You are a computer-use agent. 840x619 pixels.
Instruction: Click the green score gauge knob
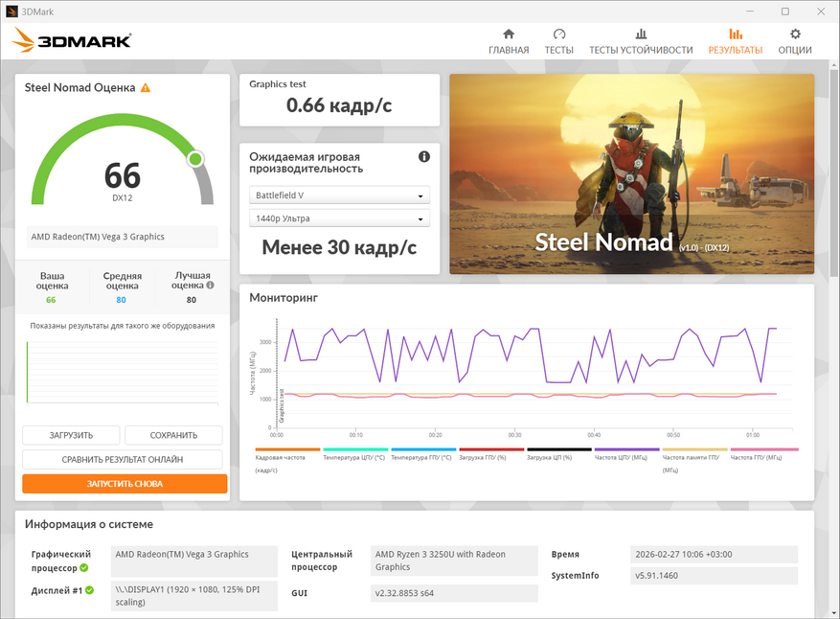click(195, 159)
